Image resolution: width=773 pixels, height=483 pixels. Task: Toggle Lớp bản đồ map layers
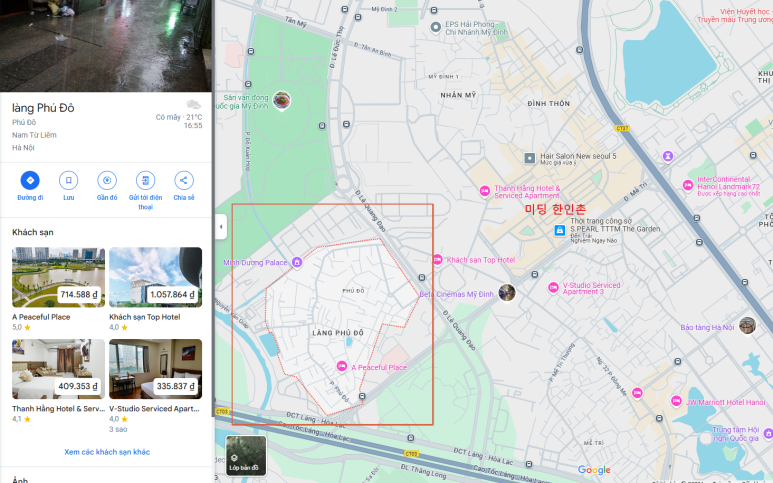pos(246,455)
